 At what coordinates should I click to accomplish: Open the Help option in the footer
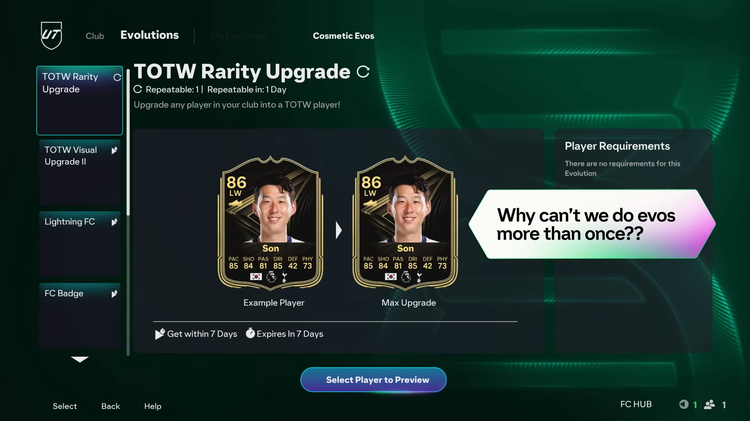pyautogui.click(x=153, y=406)
